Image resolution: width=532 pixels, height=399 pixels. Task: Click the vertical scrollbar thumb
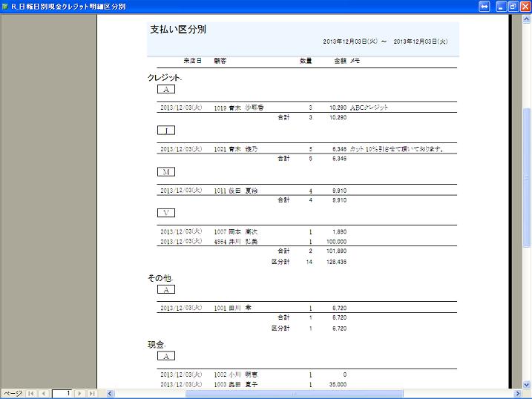527,177
